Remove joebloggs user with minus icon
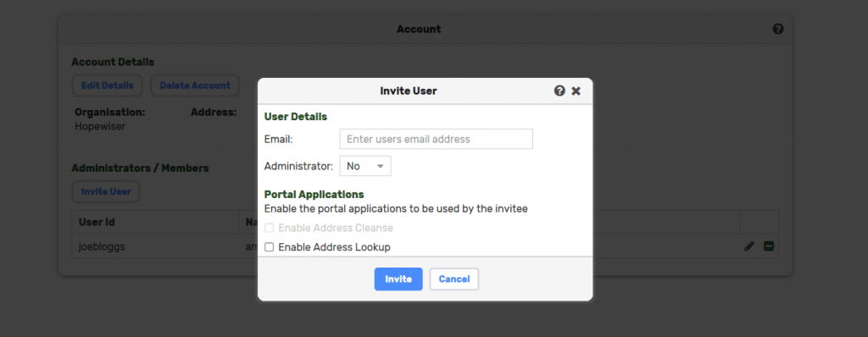The width and height of the screenshot is (868, 337). [x=768, y=246]
